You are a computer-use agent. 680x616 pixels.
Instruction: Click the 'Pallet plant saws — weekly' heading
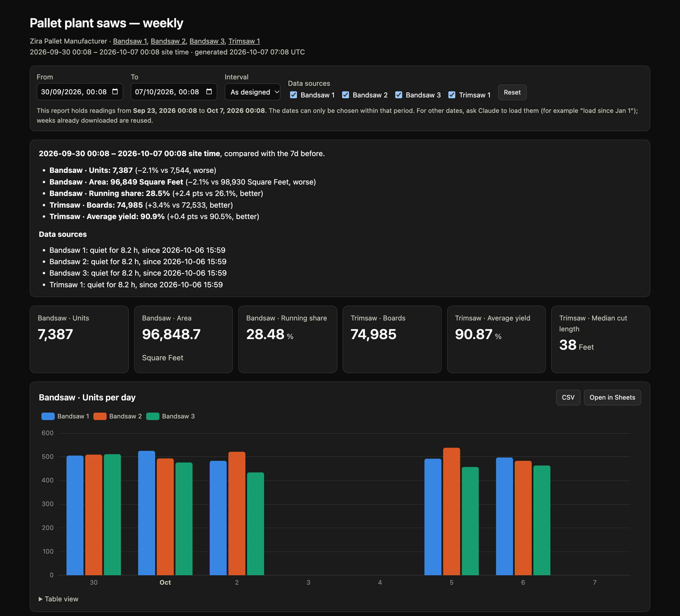[x=107, y=23]
